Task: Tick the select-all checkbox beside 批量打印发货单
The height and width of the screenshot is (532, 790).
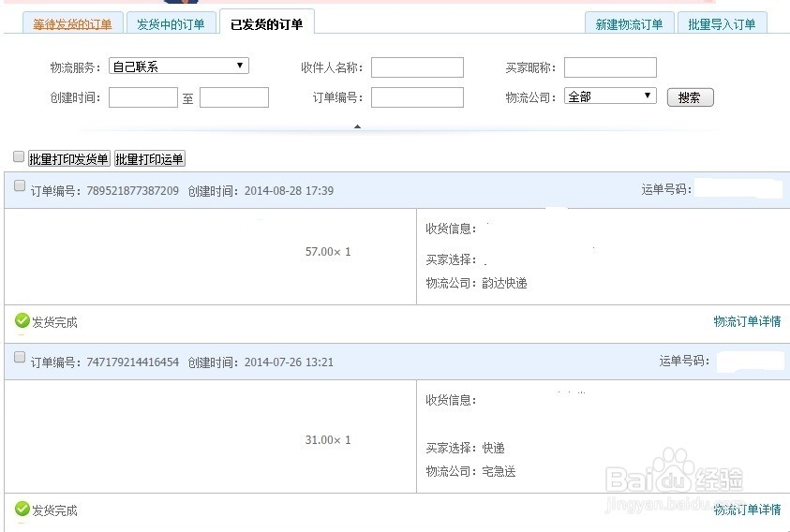Action: coord(19,156)
